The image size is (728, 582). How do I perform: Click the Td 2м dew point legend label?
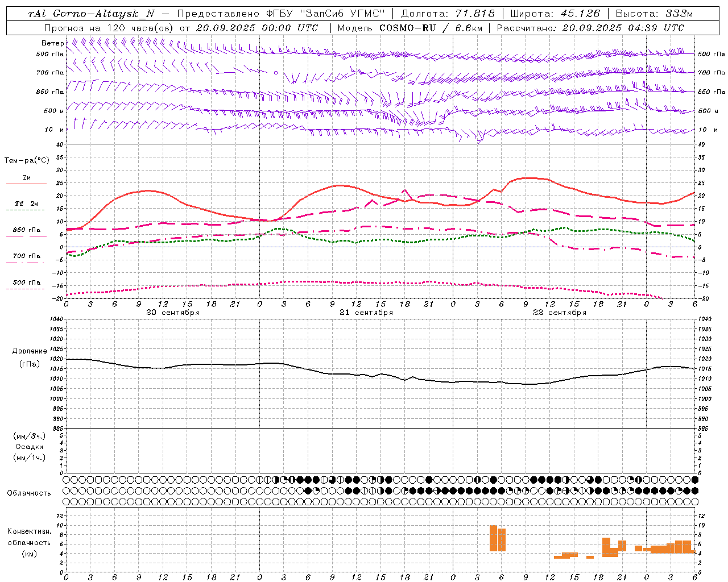(x=27, y=203)
